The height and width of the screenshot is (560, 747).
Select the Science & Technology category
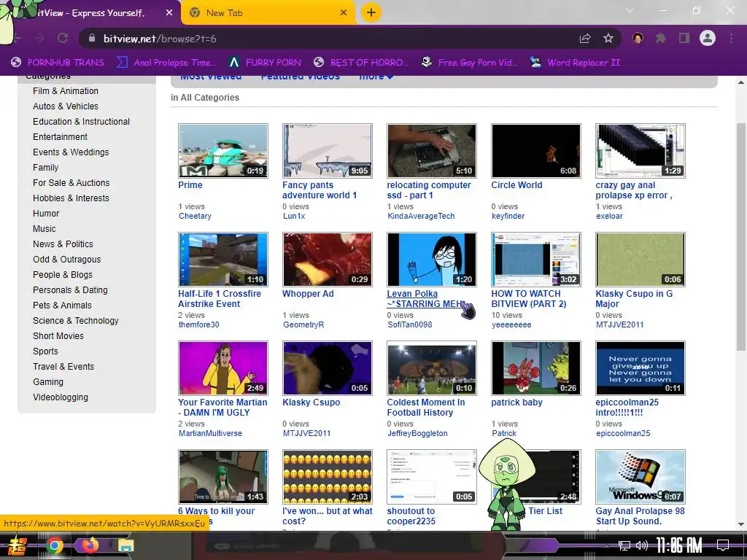click(76, 321)
